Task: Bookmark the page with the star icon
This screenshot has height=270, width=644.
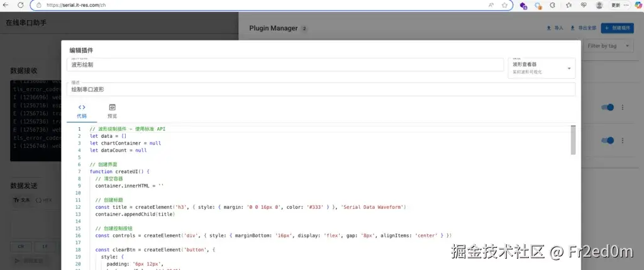Action: coord(504,5)
